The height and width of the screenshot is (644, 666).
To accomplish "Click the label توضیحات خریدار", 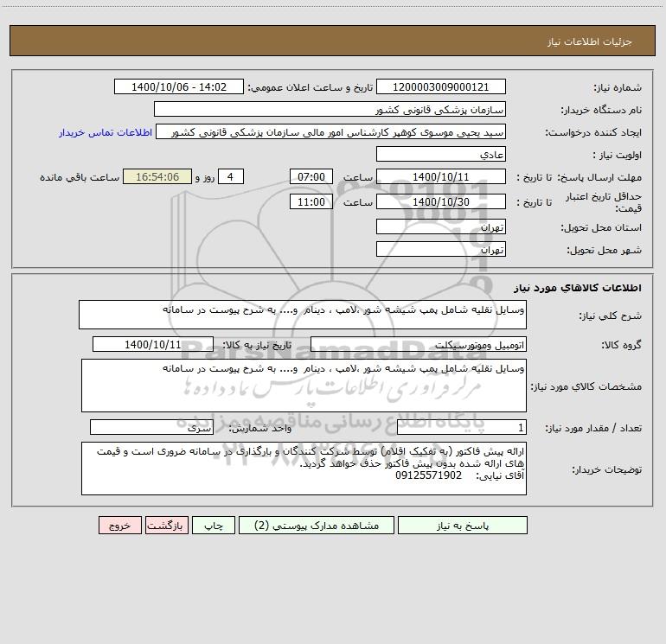I will point(606,469).
